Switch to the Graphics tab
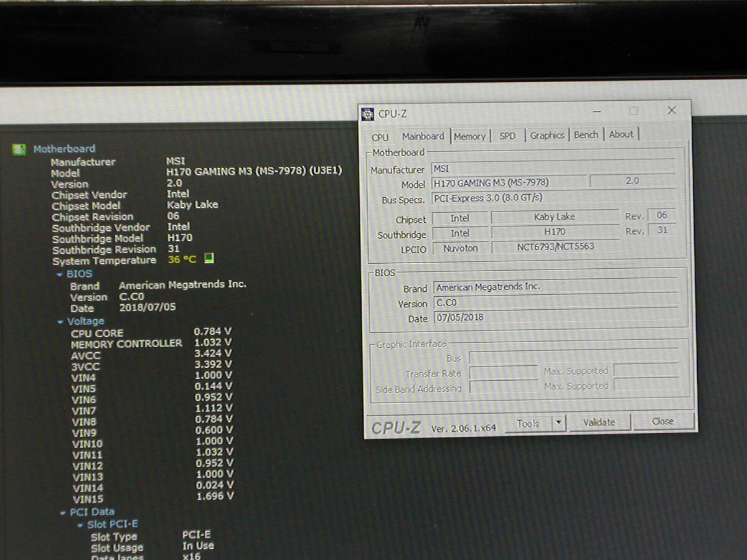 (x=547, y=135)
